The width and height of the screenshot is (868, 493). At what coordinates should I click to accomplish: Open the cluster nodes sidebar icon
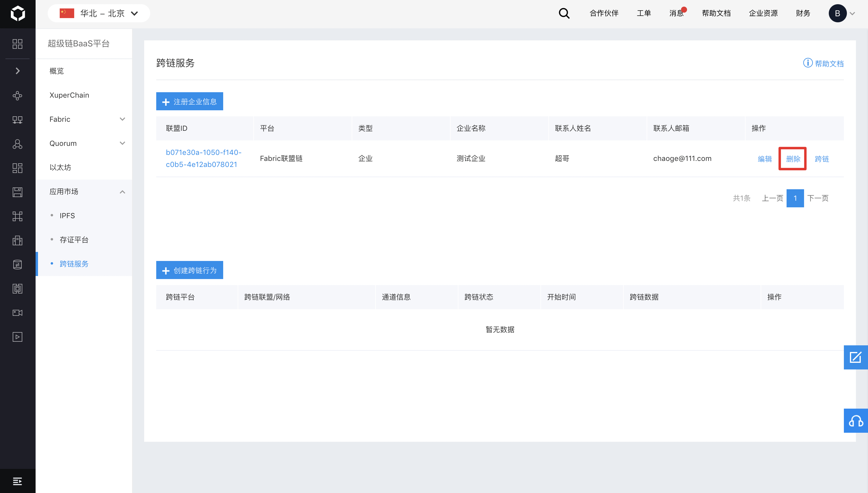(17, 144)
